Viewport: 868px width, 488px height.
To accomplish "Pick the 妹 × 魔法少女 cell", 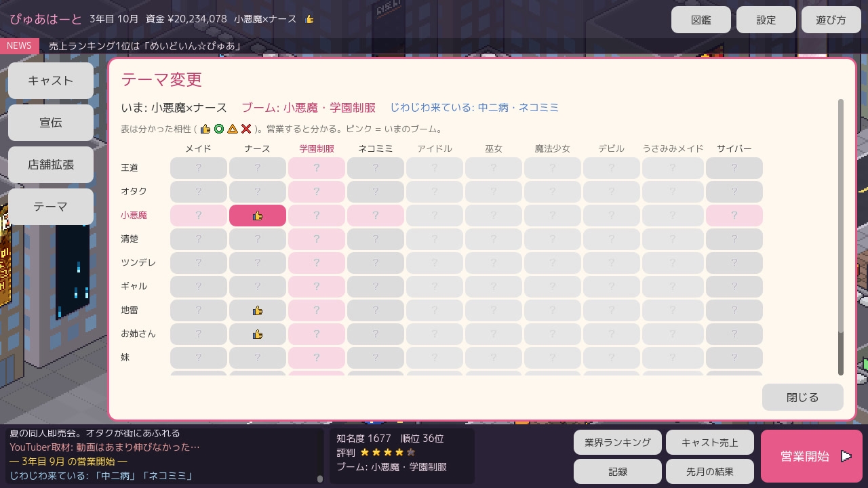I will [x=553, y=358].
